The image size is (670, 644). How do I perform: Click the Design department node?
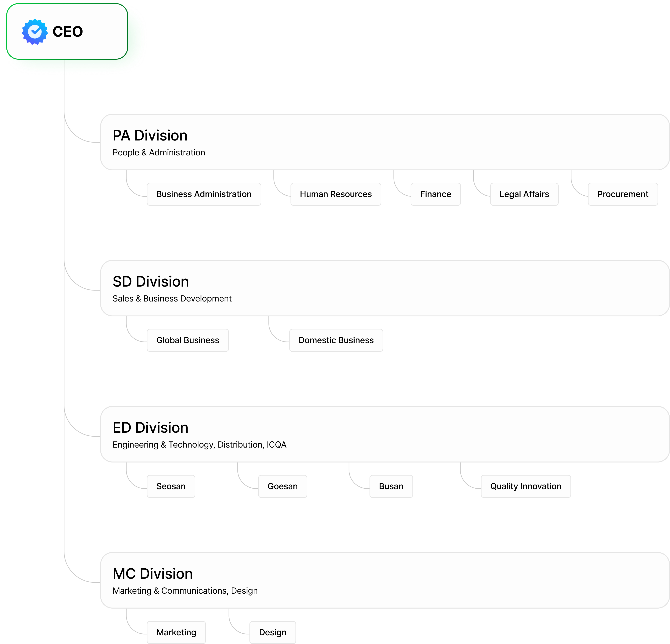click(x=272, y=632)
